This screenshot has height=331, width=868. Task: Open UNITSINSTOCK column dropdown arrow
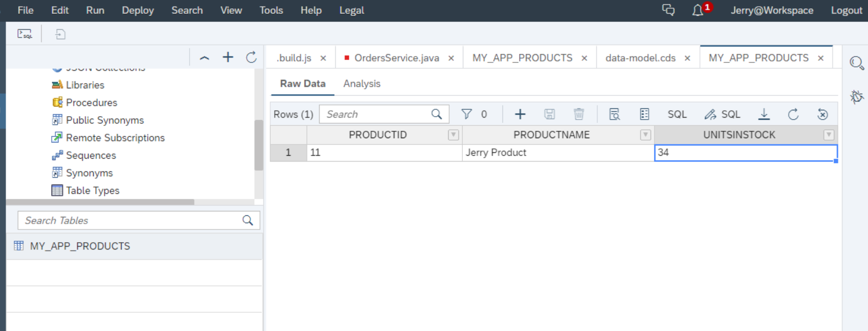[x=828, y=135]
